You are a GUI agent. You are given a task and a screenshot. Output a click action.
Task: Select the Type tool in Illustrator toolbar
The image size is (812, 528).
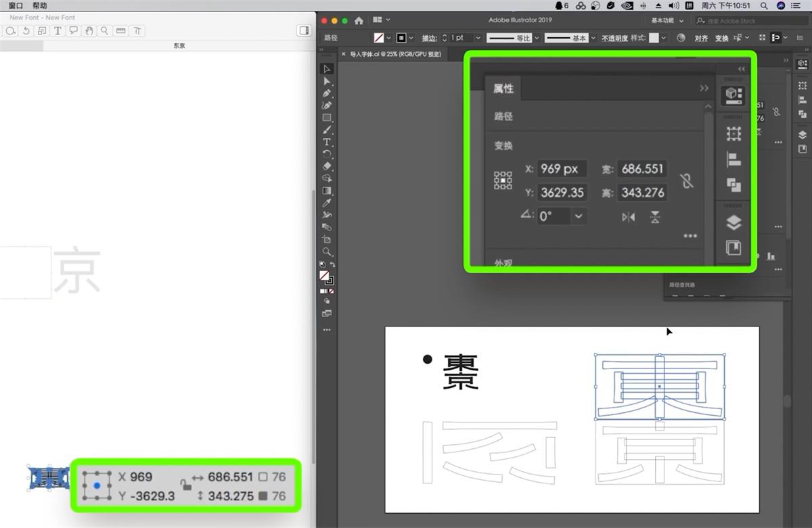tap(327, 142)
